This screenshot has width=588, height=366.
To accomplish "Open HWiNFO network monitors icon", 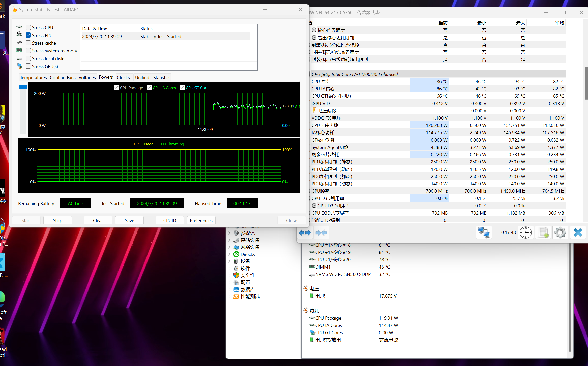I will (484, 232).
